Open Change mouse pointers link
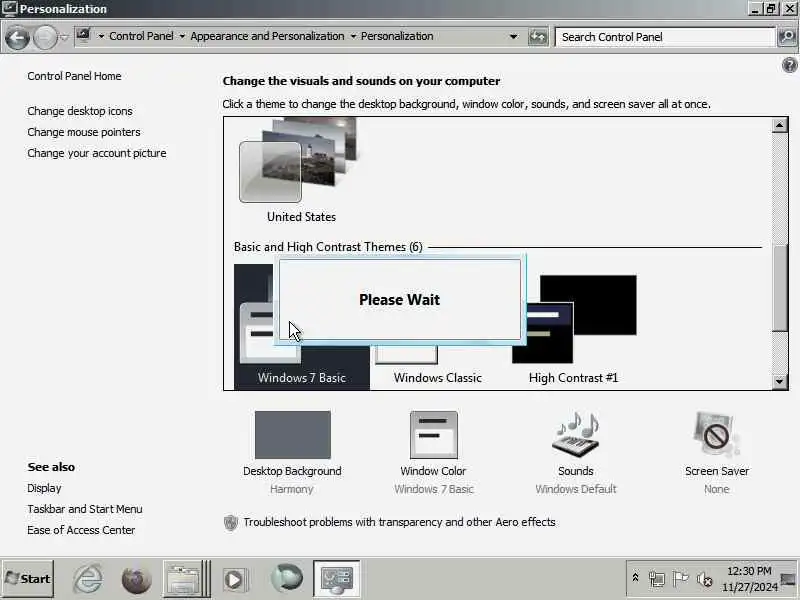 [x=84, y=132]
